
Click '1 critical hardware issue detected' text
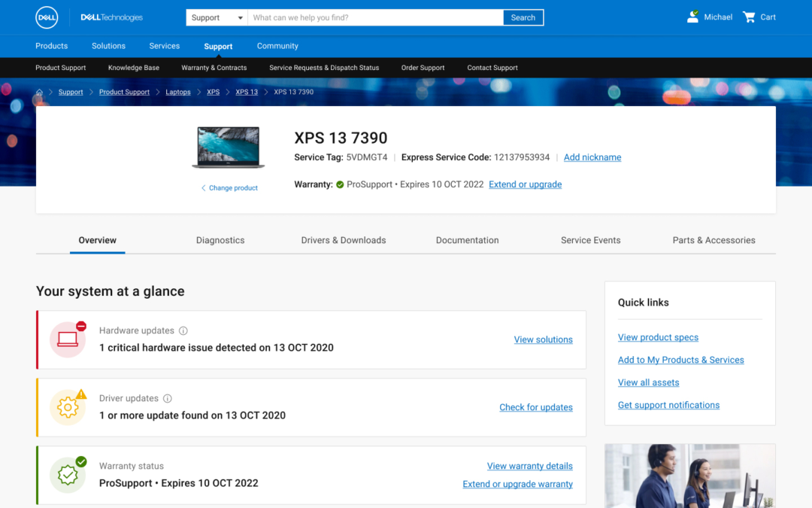217,347
